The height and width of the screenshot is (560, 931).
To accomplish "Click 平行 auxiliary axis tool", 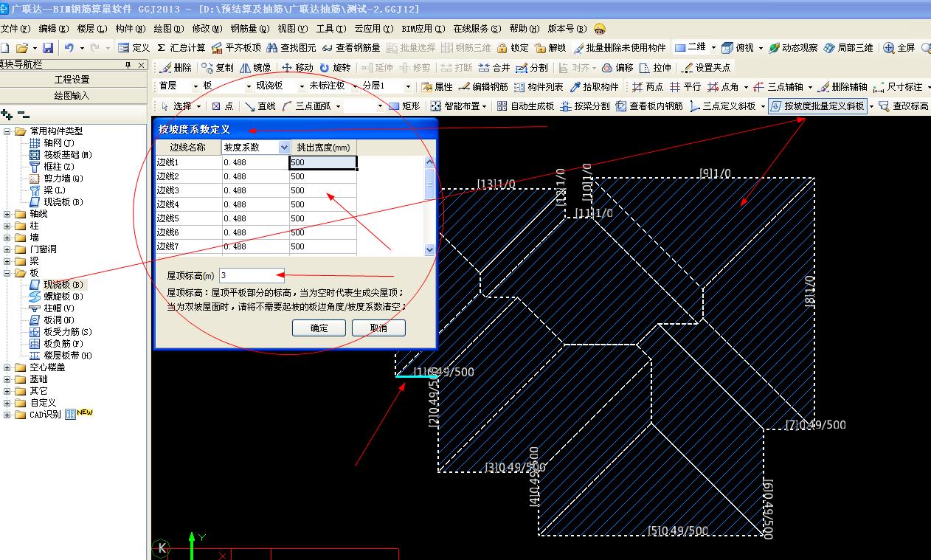I will pos(685,86).
